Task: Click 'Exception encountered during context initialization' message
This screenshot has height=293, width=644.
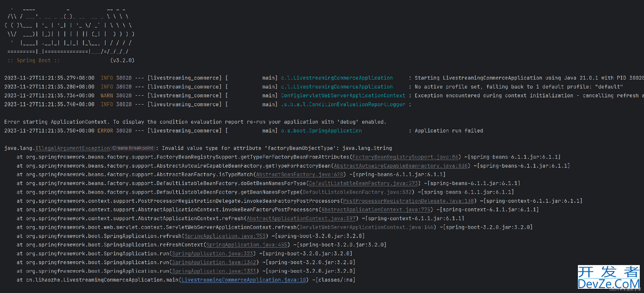Action: [x=529, y=96]
